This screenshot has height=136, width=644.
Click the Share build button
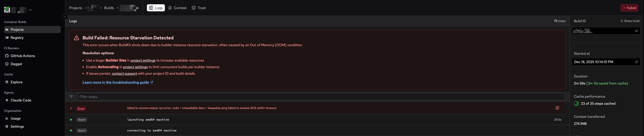630,21
